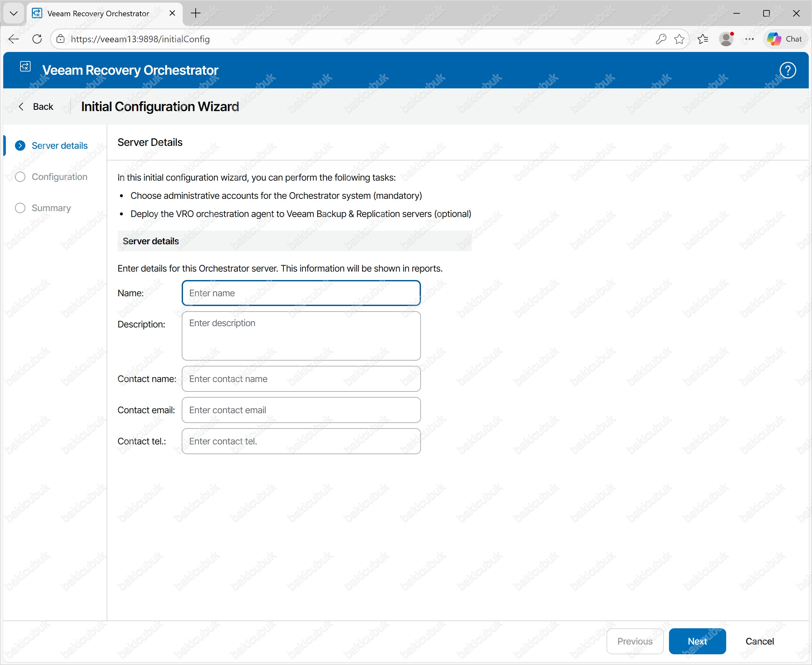Screen dimensions: 812x665
Task: Select the Summary step circle
Action: [x=20, y=208]
